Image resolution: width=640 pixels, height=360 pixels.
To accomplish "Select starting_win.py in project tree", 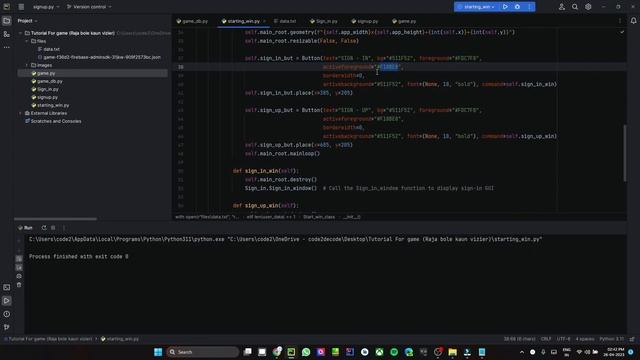I will click(50, 105).
